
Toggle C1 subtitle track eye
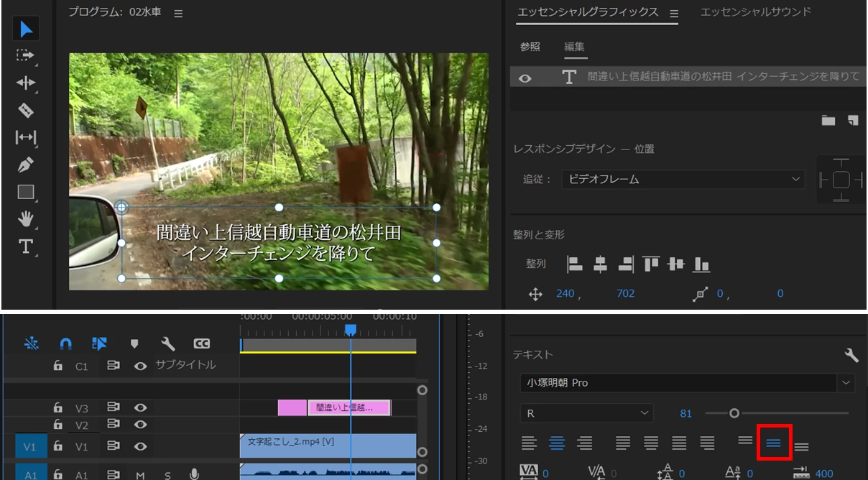click(140, 366)
